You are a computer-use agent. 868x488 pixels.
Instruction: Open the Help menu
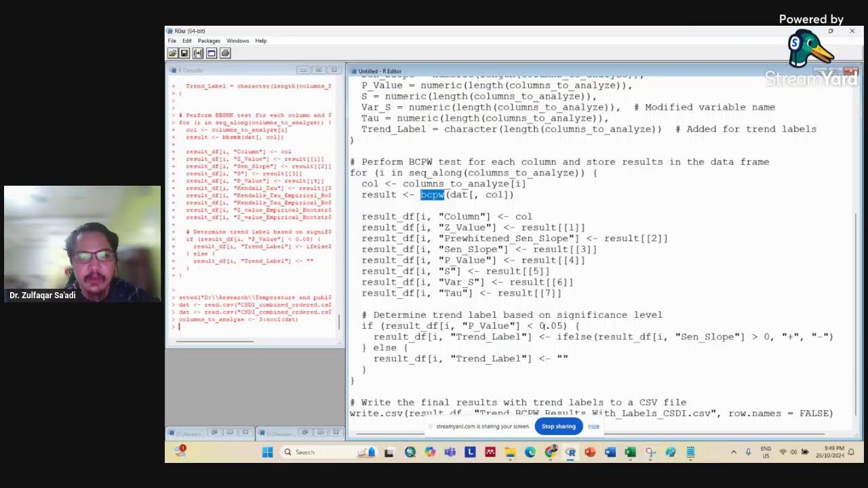[261, 41]
